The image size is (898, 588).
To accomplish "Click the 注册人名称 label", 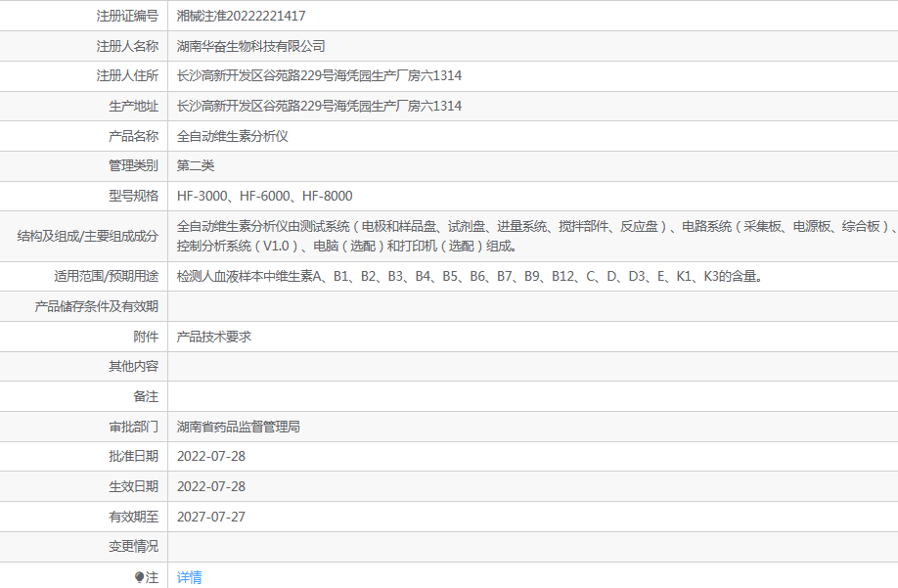I will pos(127,46).
